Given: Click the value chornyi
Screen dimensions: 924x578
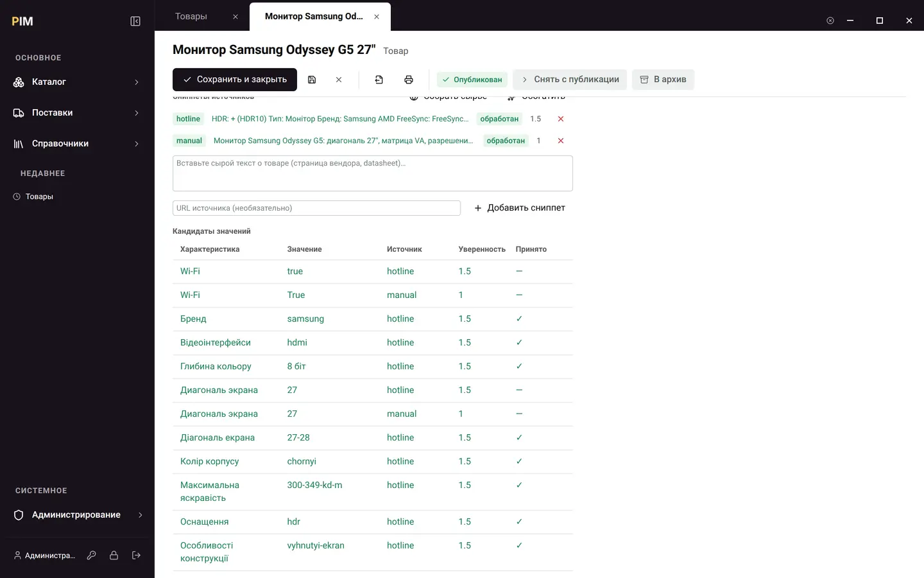Looking at the screenshot, I should pyautogui.click(x=302, y=462).
